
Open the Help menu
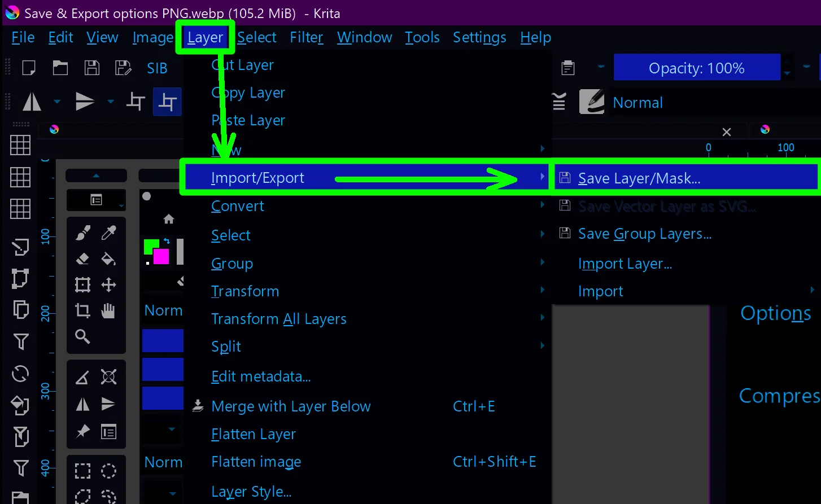[536, 38]
